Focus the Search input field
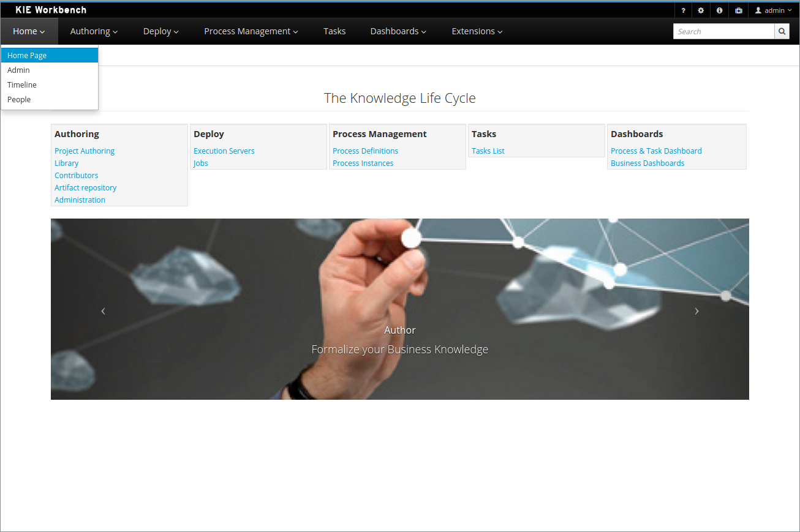Screen dimensions: 800x532 (x=723, y=31)
